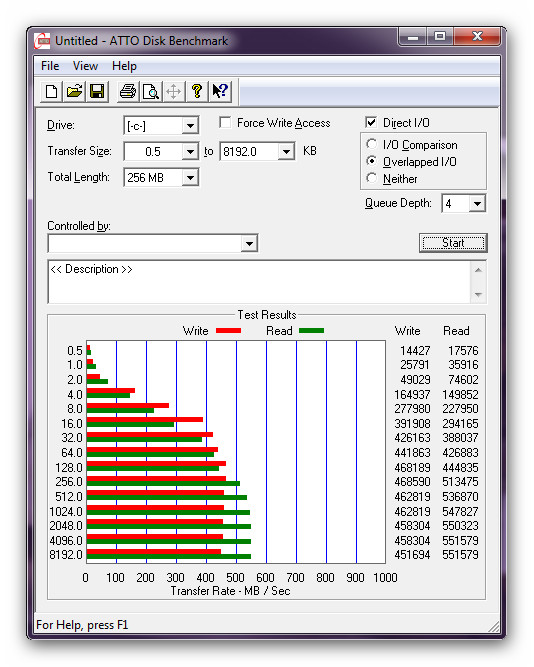Click the yellow question mark About icon
Viewport: 534px width, 667px height.
tap(197, 91)
